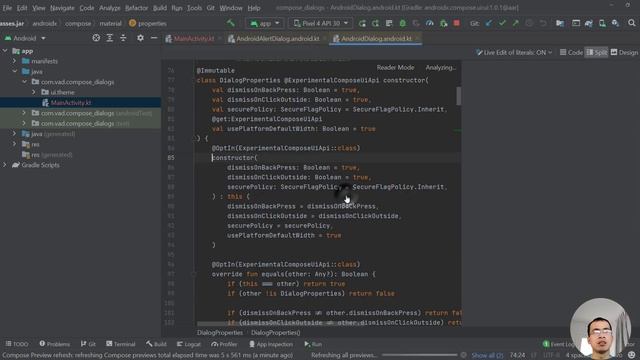The width and height of the screenshot is (640, 360).
Task: Expand Gradle Scripts node
Action: 5,165
